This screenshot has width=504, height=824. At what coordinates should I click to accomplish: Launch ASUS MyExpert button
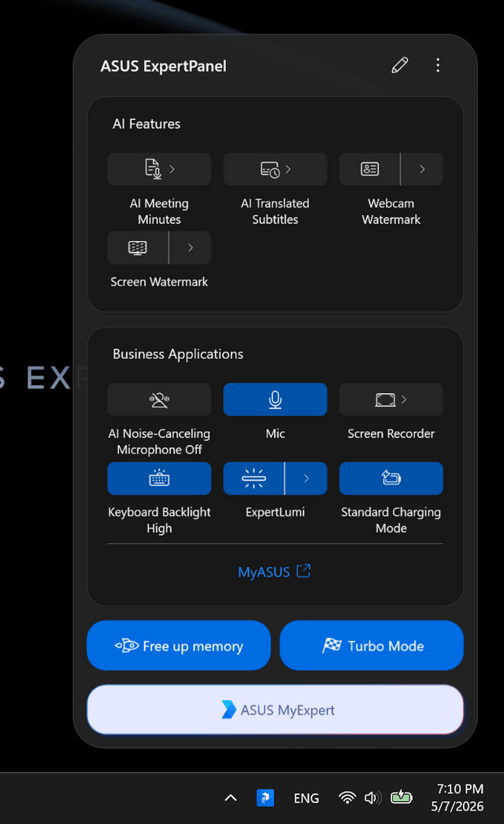pos(276,710)
